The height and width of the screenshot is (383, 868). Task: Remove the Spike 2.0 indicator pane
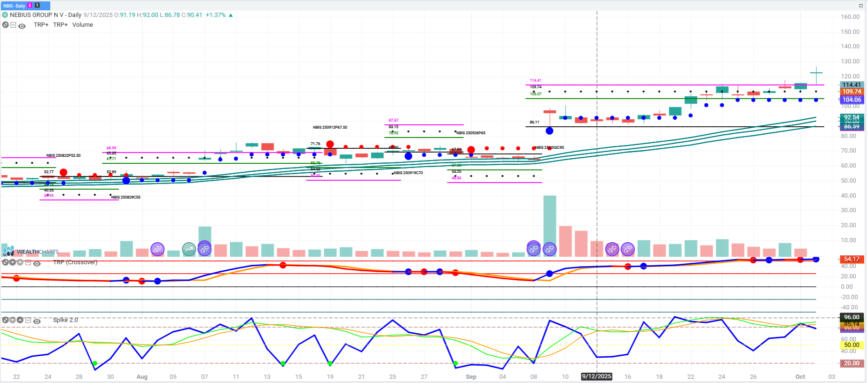click(5, 320)
